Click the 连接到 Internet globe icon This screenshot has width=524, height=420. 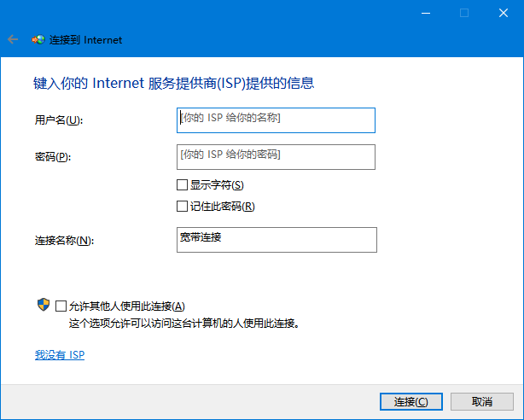tap(38, 39)
